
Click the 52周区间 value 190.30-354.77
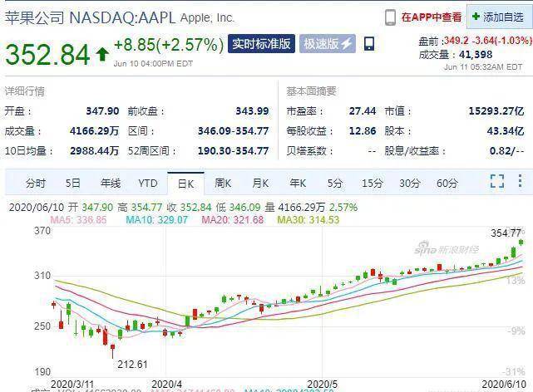(233, 150)
